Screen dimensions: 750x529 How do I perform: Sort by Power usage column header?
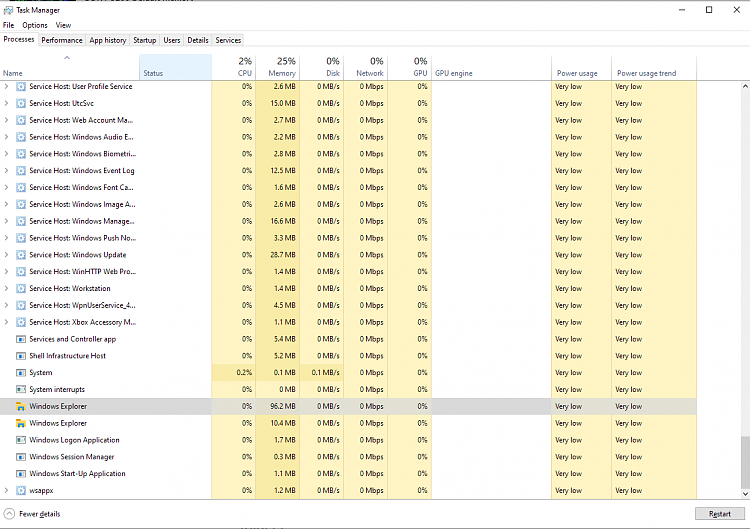pyautogui.click(x=581, y=67)
